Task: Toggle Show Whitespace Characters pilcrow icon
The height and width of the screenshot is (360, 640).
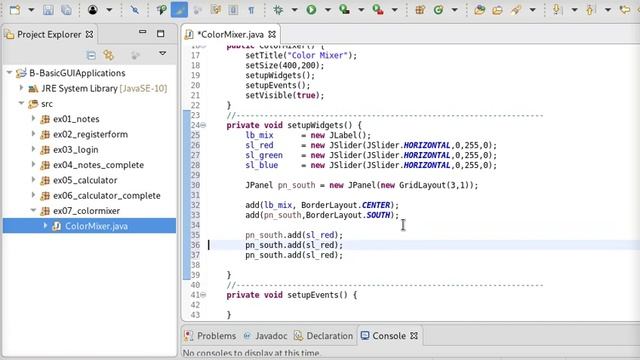Action: [x=251, y=9]
